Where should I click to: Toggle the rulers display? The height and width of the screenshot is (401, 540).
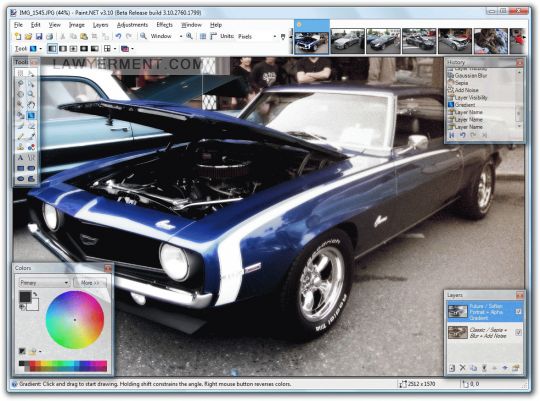pyautogui.click(x=214, y=36)
